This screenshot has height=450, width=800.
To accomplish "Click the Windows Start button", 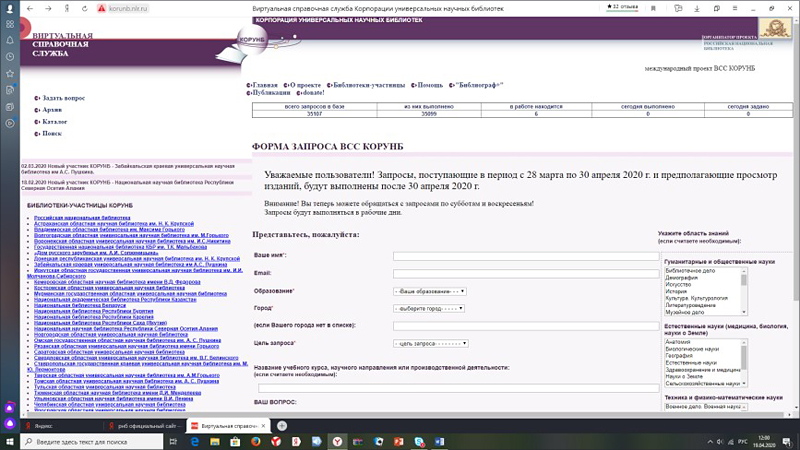I will [x=9, y=440].
